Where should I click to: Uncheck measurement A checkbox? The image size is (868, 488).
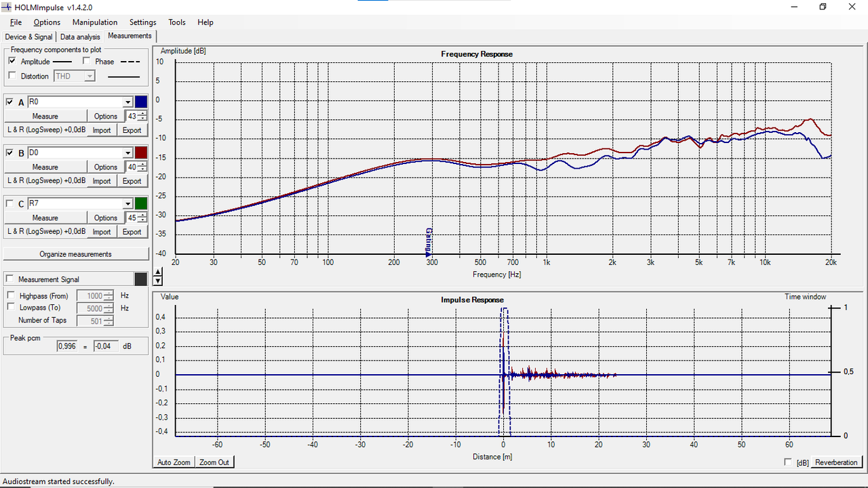pyautogui.click(x=9, y=102)
